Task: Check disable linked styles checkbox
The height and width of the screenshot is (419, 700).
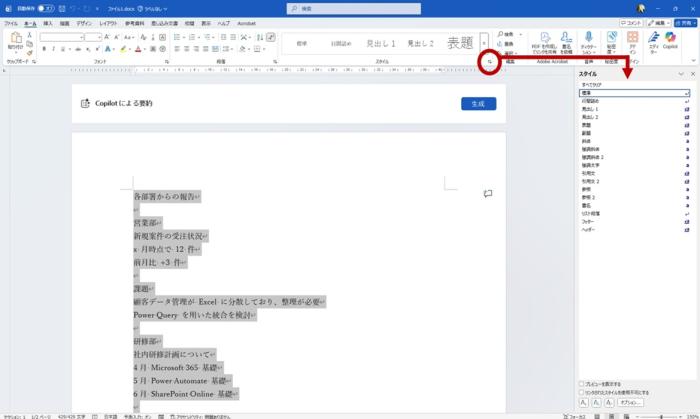Action: coord(581,392)
